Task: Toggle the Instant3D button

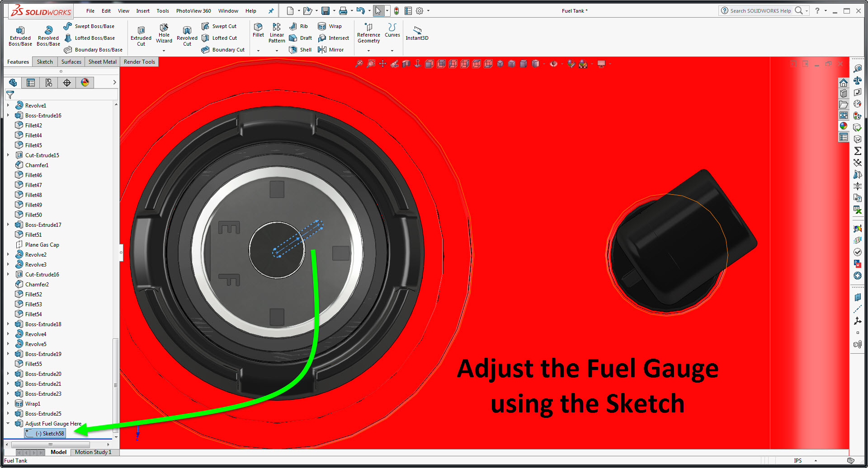Action: tap(417, 33)
